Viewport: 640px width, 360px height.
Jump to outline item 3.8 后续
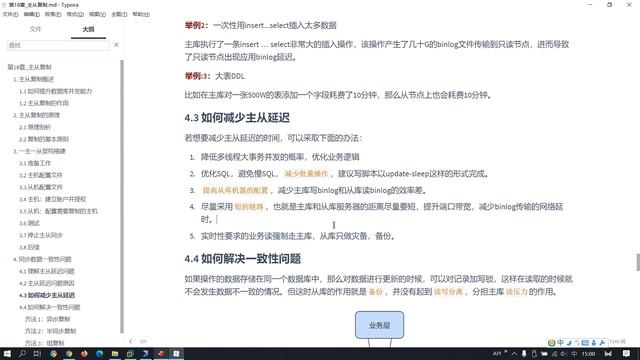pos(29,247)
